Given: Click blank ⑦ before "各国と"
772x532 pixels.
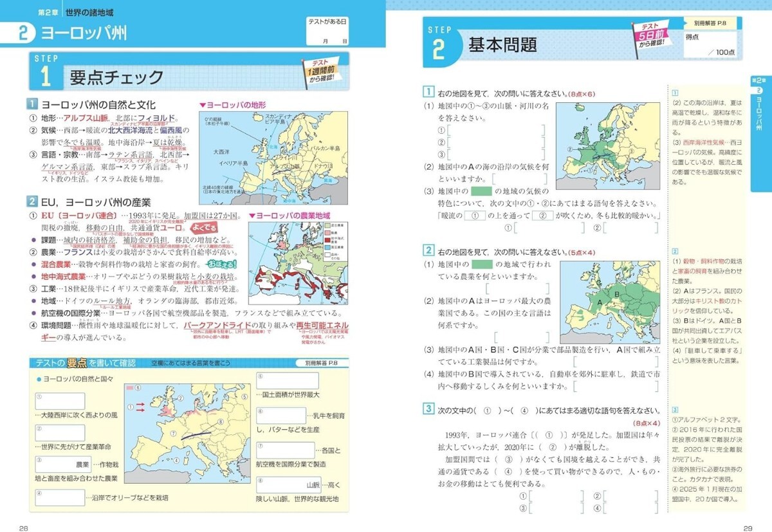Looking at the screenshot, I should (285, 449).
